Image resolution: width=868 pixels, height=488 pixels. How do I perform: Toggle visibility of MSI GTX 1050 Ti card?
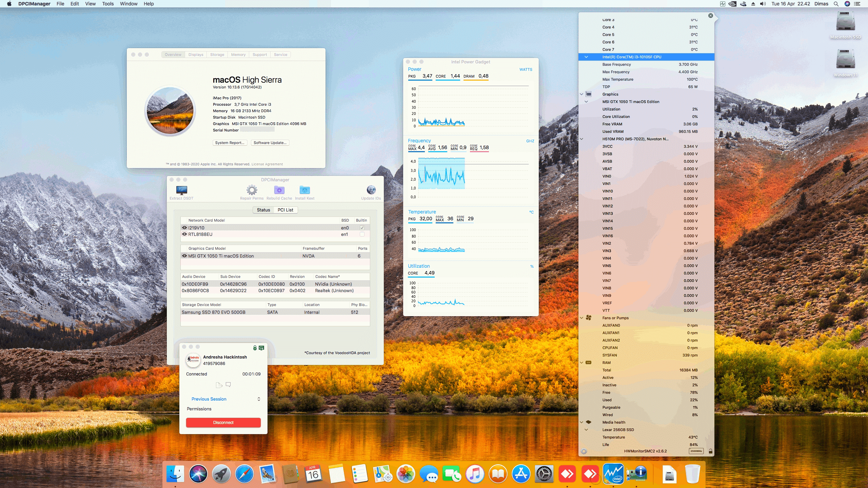184,256
